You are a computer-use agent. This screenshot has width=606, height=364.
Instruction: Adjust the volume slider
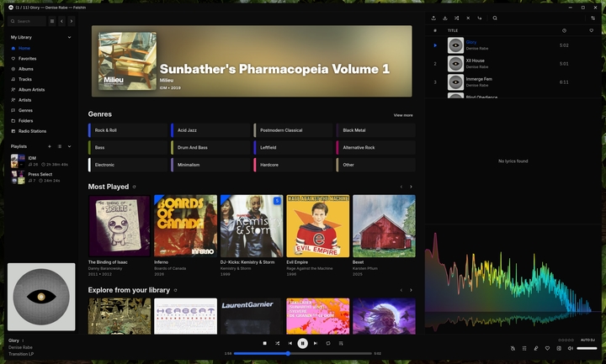[587, 348]
